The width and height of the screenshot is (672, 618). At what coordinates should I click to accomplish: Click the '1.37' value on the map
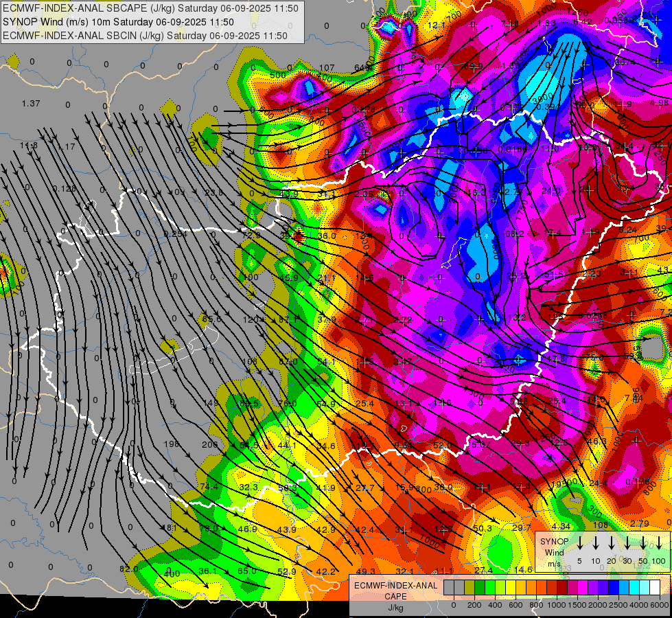tap(31, 104)
